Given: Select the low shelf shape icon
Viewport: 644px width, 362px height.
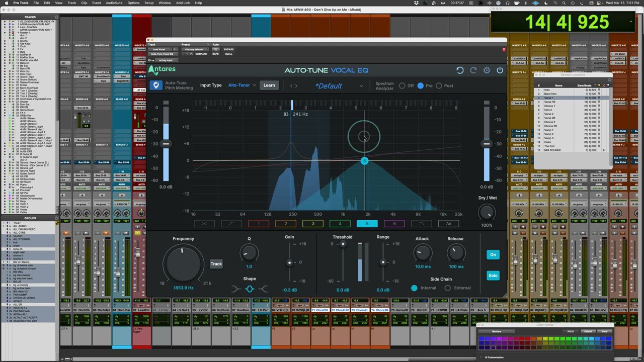Looking at the screenshot, I should [x=236, y=289].
